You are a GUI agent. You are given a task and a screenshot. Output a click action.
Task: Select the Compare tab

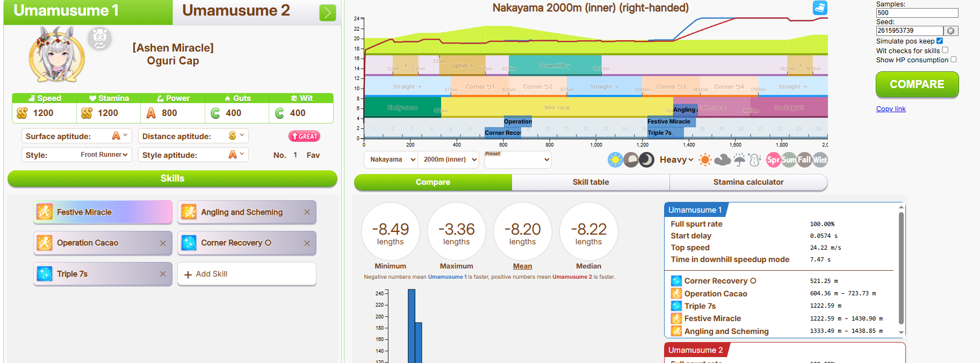pyautogui.click(x=433, y=182)
